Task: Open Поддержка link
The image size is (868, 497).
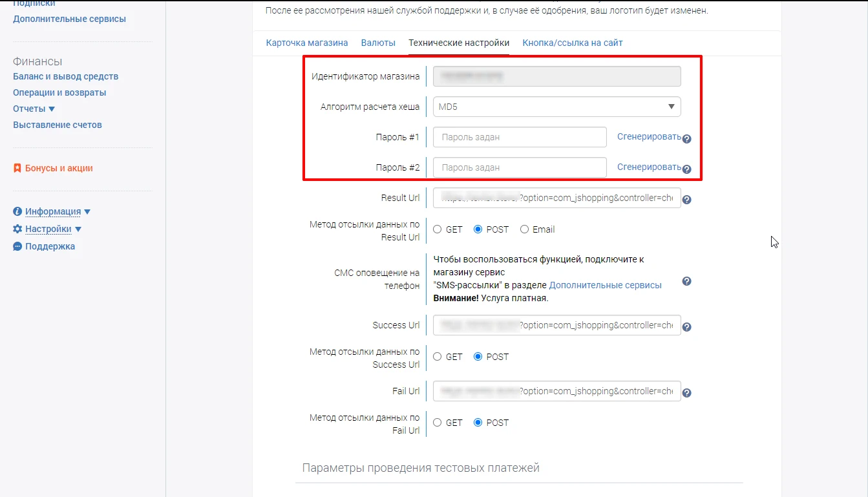Action: click(x=50, y=246)
